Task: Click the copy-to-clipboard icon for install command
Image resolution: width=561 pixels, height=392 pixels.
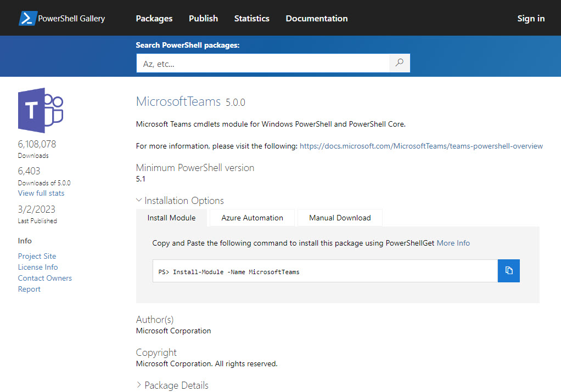Action: tap(508, 270)
